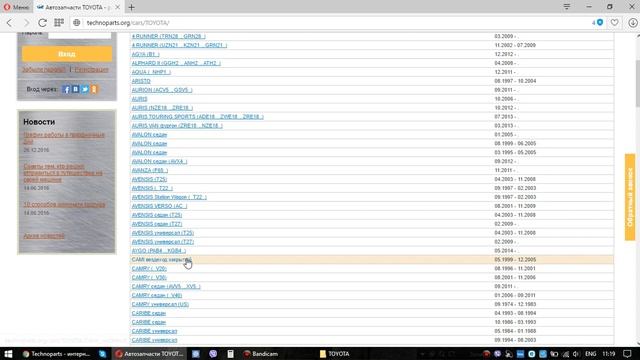
Task: Click the orange feedback side tab
Action: (x=630, y=197)
